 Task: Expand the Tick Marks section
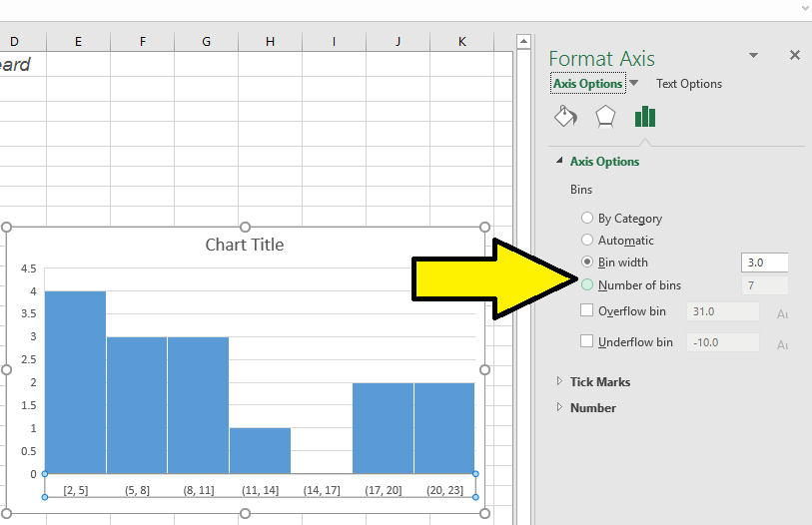click(x=599, y=382)
